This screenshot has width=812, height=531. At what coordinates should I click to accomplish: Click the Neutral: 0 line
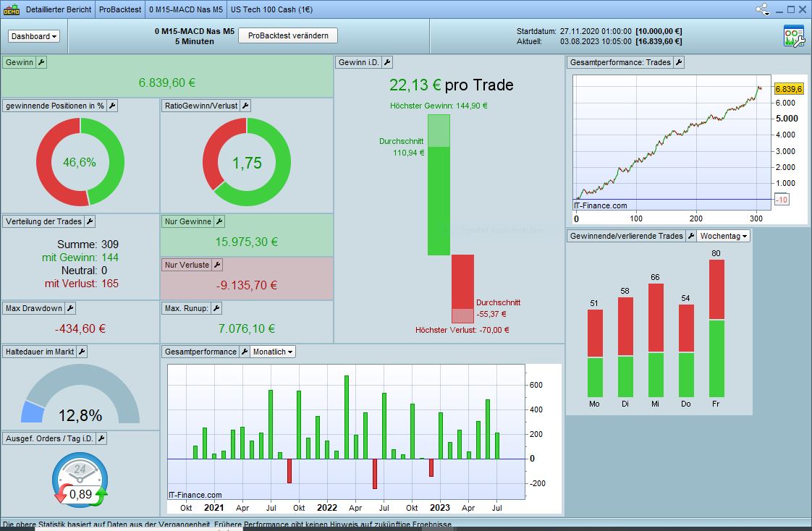[84, 271]
